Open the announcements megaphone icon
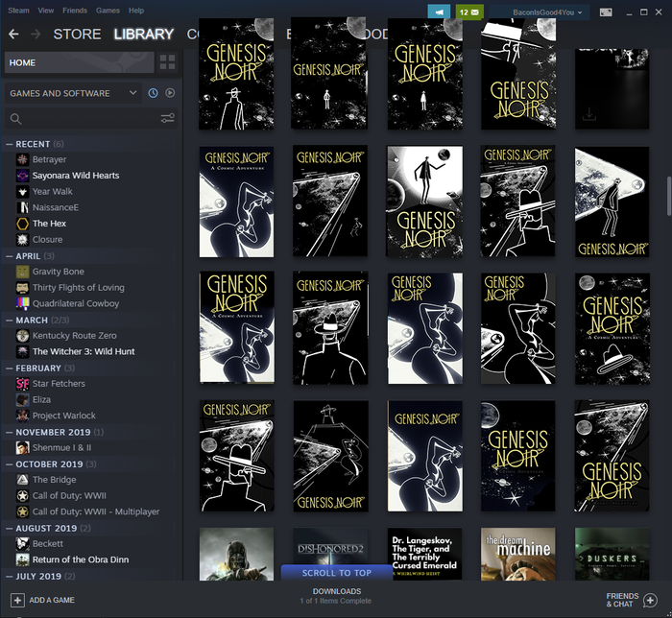The width and height of the screenshot is (672, 618). [439, 12]
